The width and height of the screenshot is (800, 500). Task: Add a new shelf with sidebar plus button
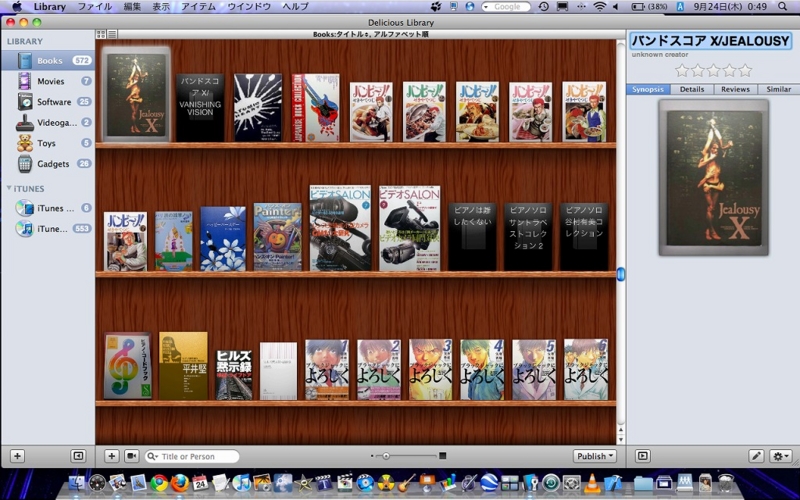tap(17, 456)
